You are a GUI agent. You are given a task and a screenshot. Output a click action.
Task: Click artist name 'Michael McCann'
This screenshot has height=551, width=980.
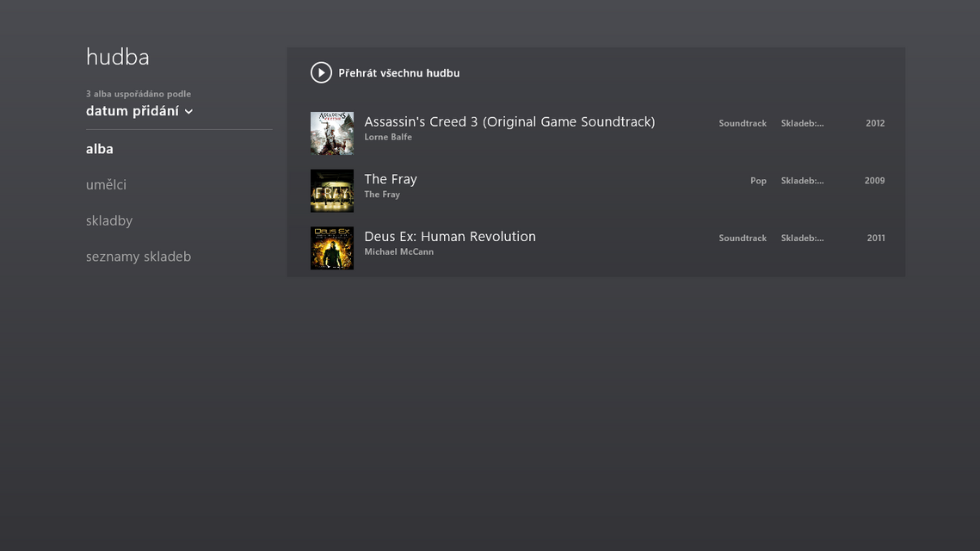coord(398,252)
